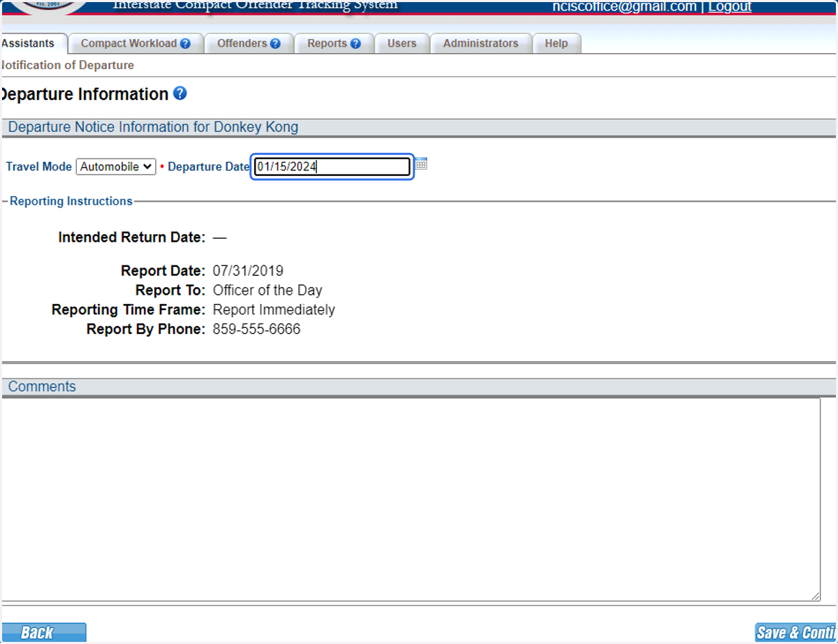Click the help icon on Offenders tab
838x644 pixels.
275,43
